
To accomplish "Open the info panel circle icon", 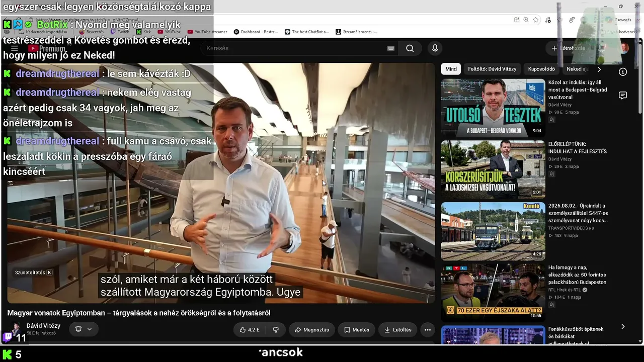I will 623,72.
